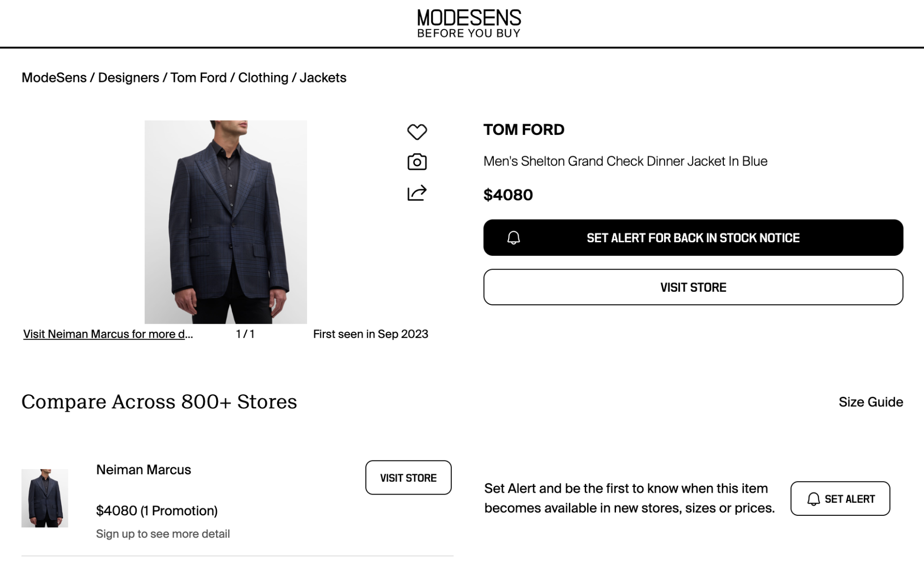The width and height of the screenshot is (924, 562).
Task: Activate price and size alerts via SET ALERT
Action: point(840,498)
